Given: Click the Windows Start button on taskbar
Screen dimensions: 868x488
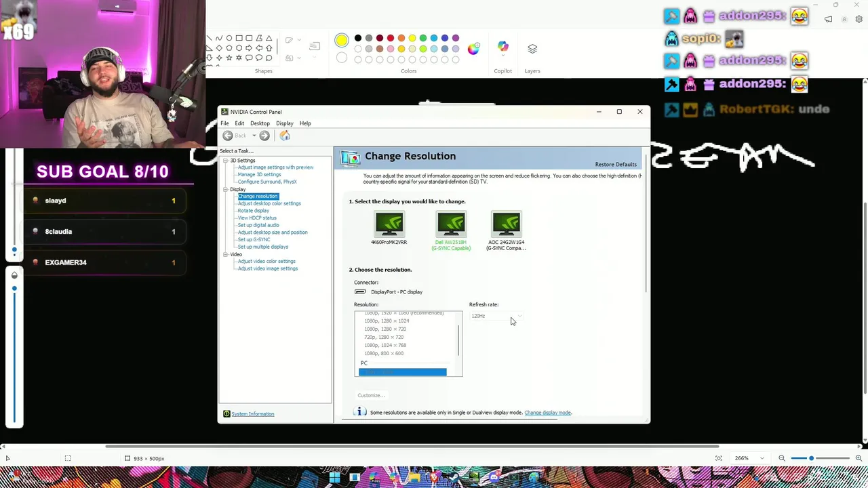Looking at the screenshot, I should click(334, 478).
